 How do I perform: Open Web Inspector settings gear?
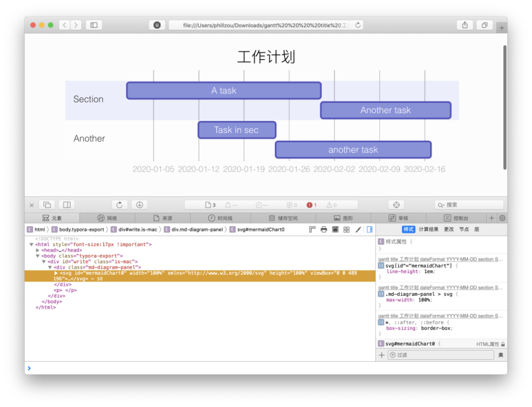(502, 218)
